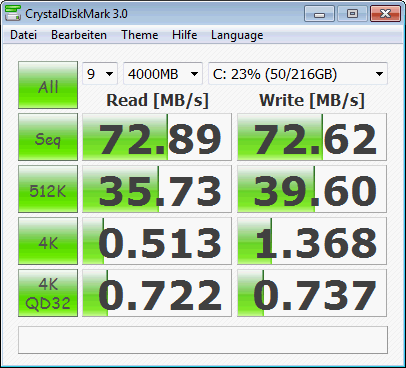Start the 4K QD32 benchmark test
This screenshot has height=368, width=406.
[x=48, y=293]
